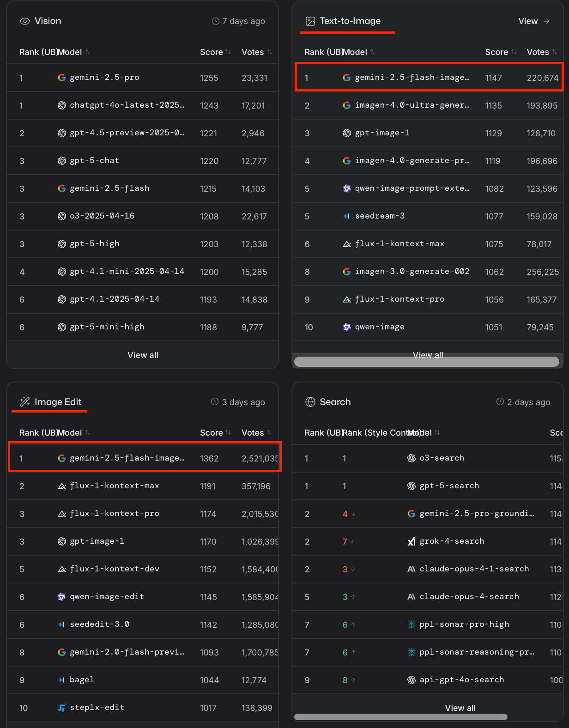Click OpenAI icon beside gpt-image-1 in Text-to-Image

click(x=347, y=133)
